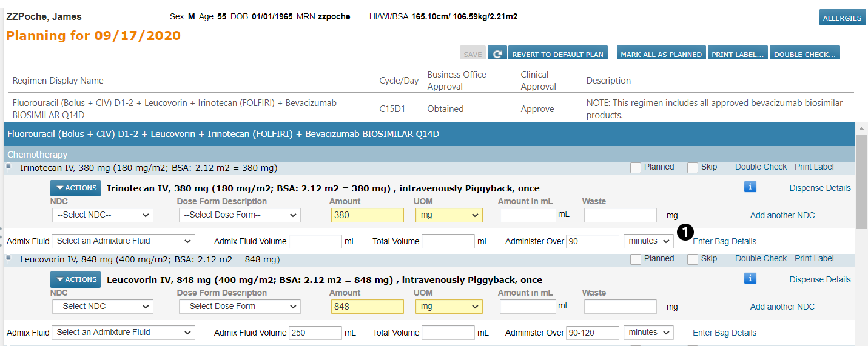Open the Irinotecan Select NDC dropdown
The height and width of the screenshot is (346, 868).
click(103, 215)
